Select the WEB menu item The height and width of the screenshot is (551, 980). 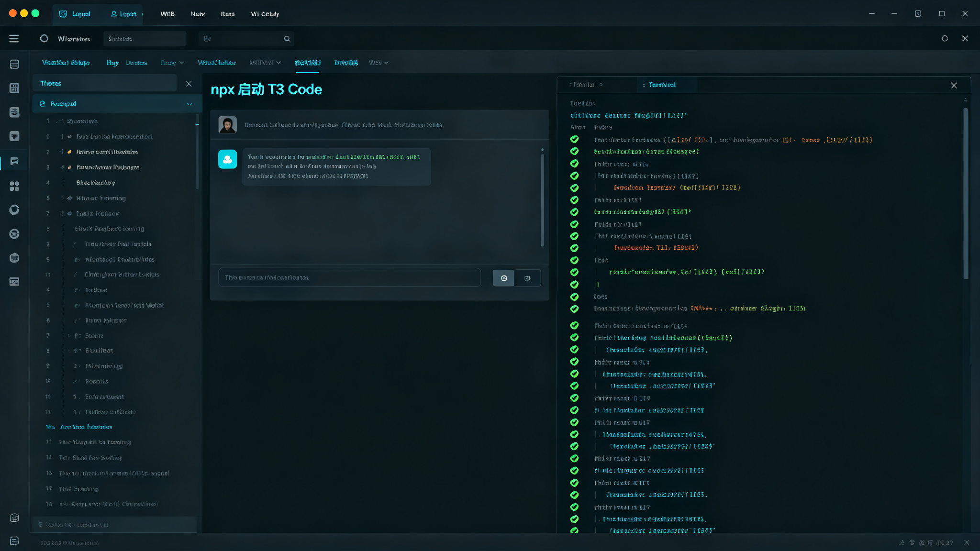(167, 14)
